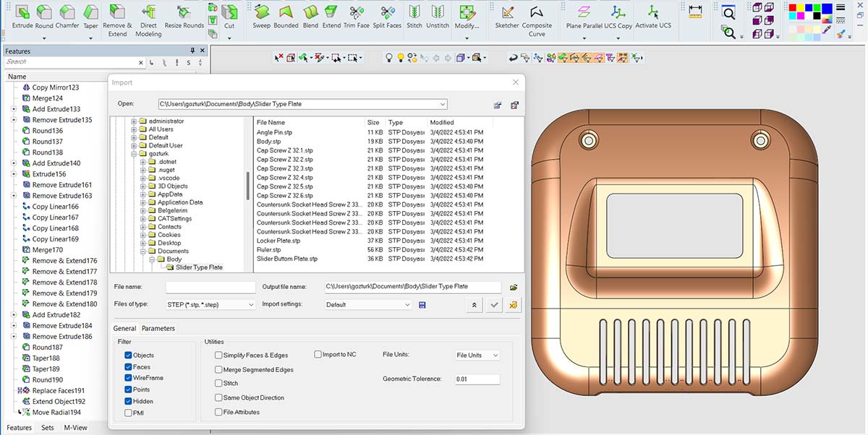Image resolution: width=868 pixels, height=435 pixels.
Task: Select the Composite Curve tool
Action: pyautogui.click(x=537, y=20)
